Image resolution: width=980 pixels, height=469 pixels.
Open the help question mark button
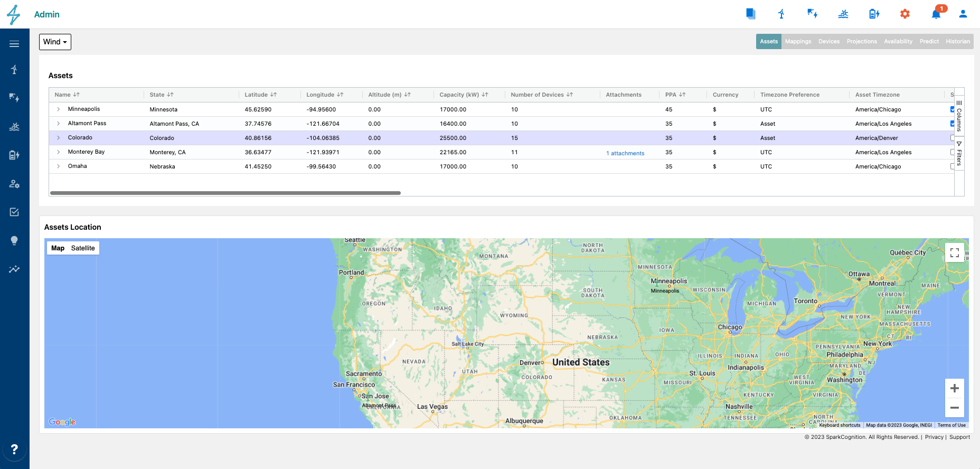click(14, 449)
